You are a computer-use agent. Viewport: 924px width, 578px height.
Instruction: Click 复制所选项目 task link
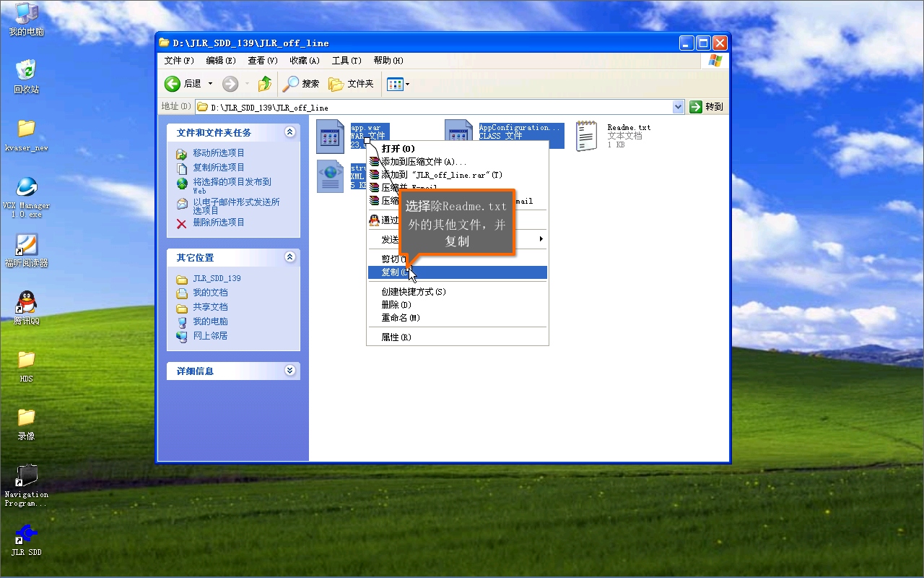(219, 168)
